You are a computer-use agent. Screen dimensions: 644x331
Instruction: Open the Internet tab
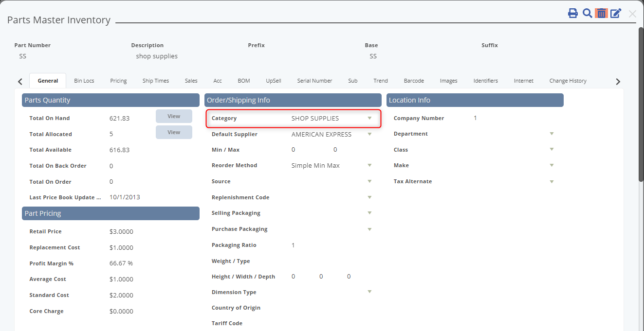[524, 81]
